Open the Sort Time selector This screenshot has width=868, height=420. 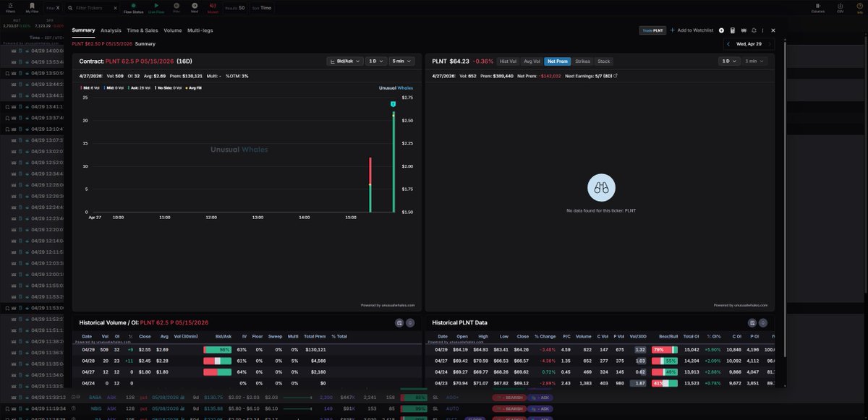pyautogui.click(x=263, y=7)
